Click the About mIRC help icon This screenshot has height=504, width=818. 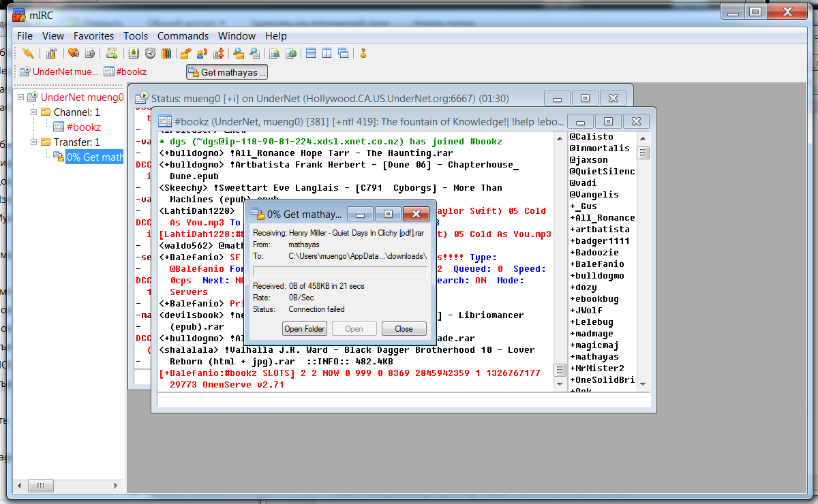pyautogui.click(x=363, y=53)
